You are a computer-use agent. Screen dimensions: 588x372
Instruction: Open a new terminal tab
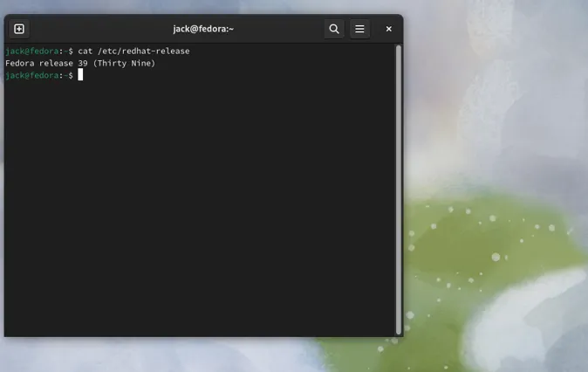click(x=19, y=29)
